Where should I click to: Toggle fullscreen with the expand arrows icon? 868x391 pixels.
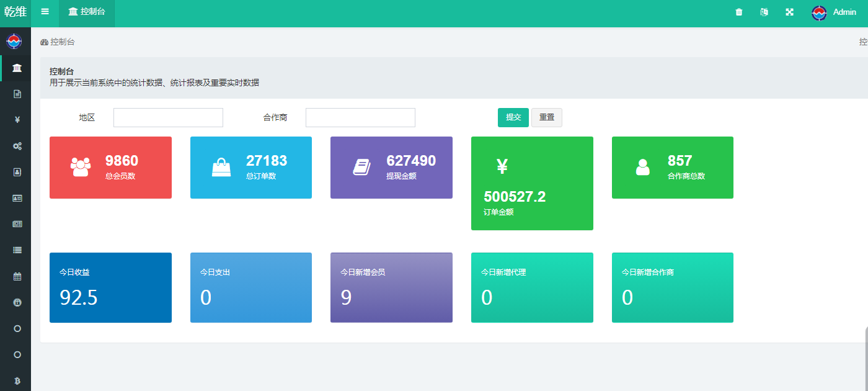pos(789,12)
